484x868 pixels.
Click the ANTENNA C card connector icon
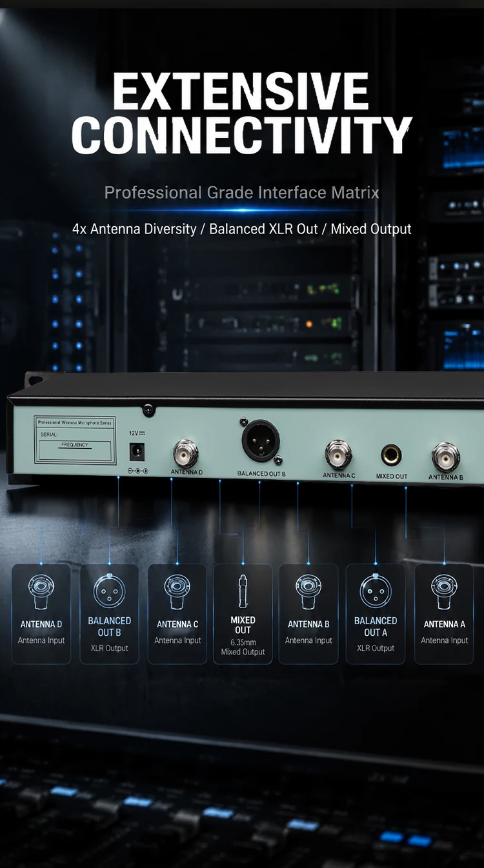177,593
